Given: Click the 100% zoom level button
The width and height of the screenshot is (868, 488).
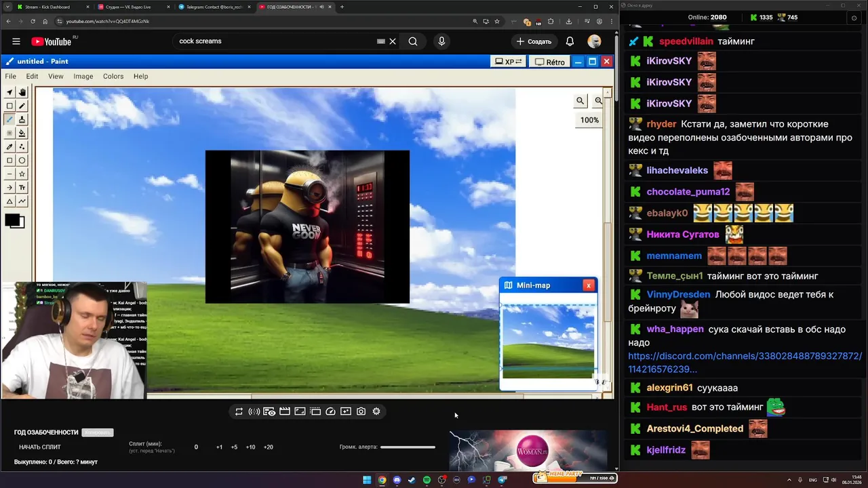Looking at the screenshot, I should 589,120.
